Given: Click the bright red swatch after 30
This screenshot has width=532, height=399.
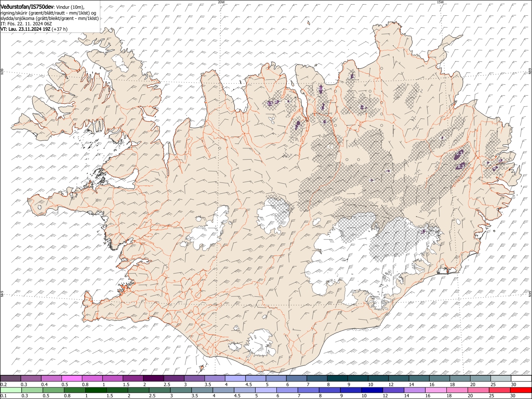Looking at the screenshot, I should [x=521, y=390].
